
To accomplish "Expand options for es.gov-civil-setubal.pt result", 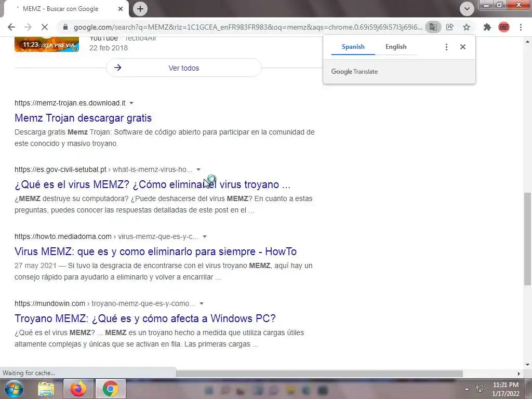I will click(x=198, y=170).
